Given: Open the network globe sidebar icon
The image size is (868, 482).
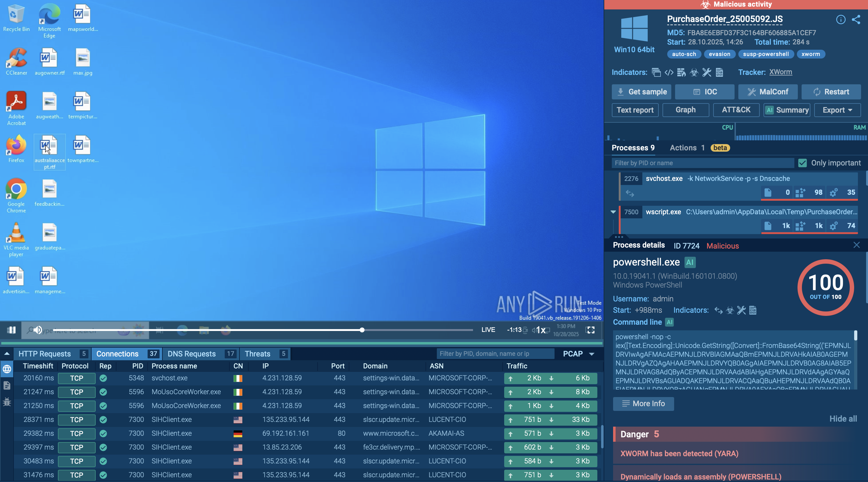Looking at the screenshot, I should [7, 369].
